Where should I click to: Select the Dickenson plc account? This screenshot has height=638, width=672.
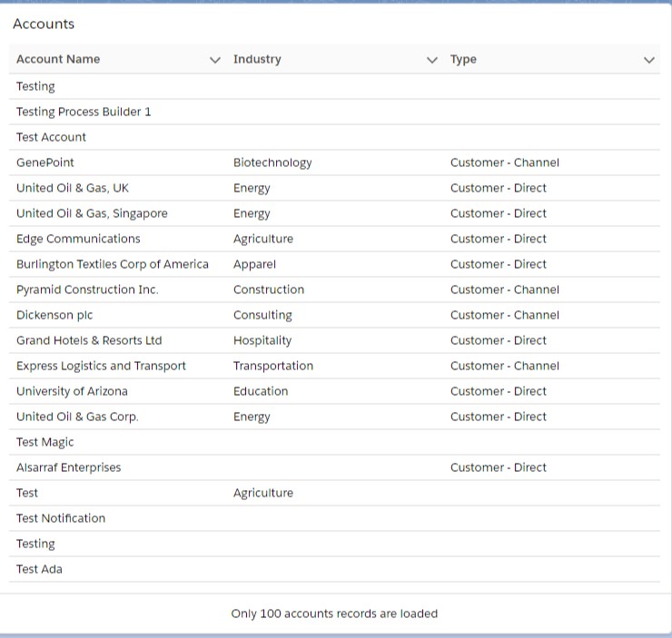pyautogui.click(x=54, y=315)
